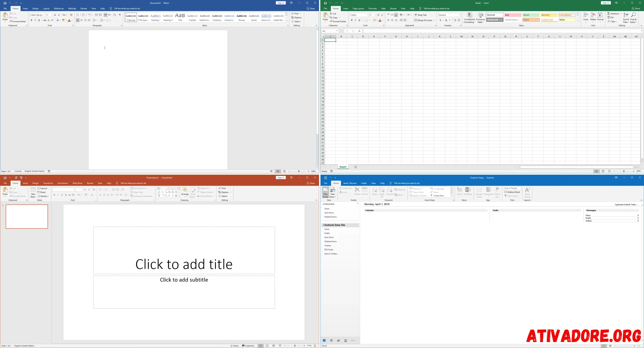Viewport: 644px width, 348px height.
Task: Toggle Bold in Word font group
Action: (31, 20)
